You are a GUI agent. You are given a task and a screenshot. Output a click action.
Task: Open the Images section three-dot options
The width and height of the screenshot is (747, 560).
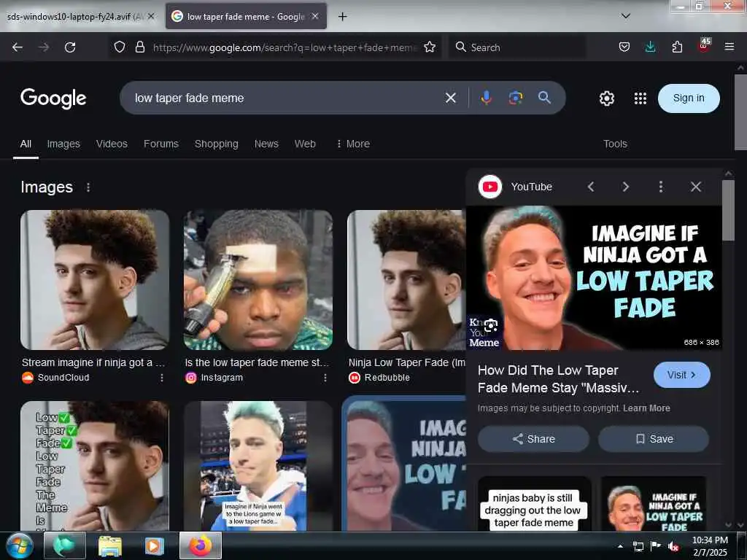(88, 187)
